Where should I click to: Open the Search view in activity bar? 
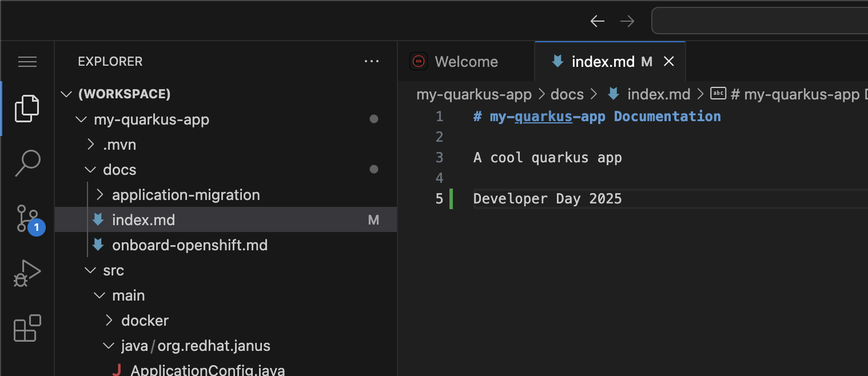(x=27, y=163)
